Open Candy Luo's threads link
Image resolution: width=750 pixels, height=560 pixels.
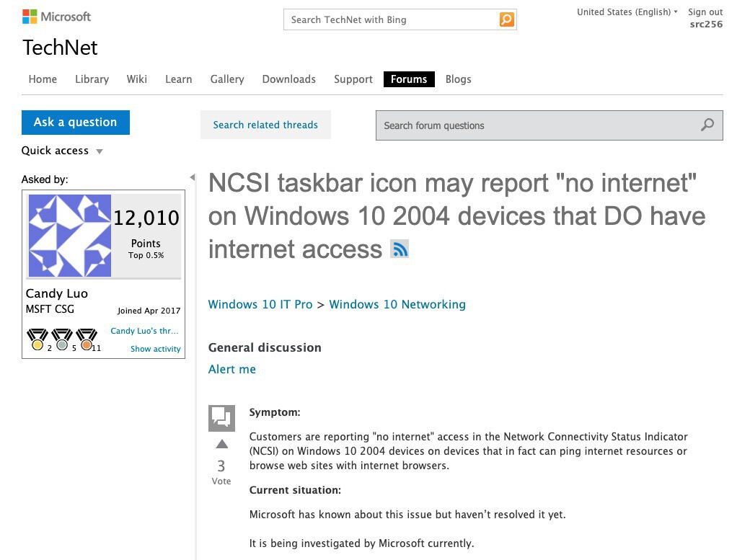(144, 331)
